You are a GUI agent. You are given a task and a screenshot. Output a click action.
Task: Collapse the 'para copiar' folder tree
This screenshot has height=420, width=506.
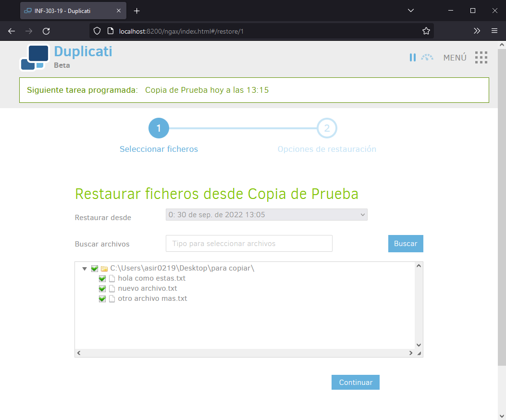85,269
